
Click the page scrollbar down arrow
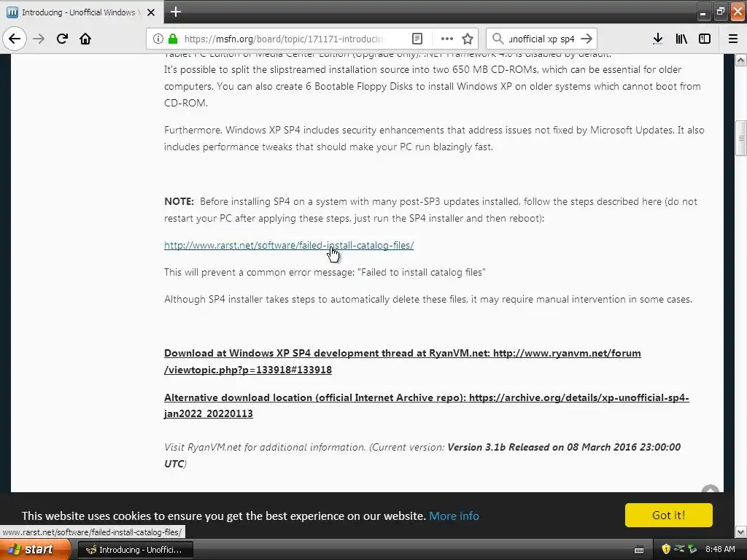tap(741, 532)
